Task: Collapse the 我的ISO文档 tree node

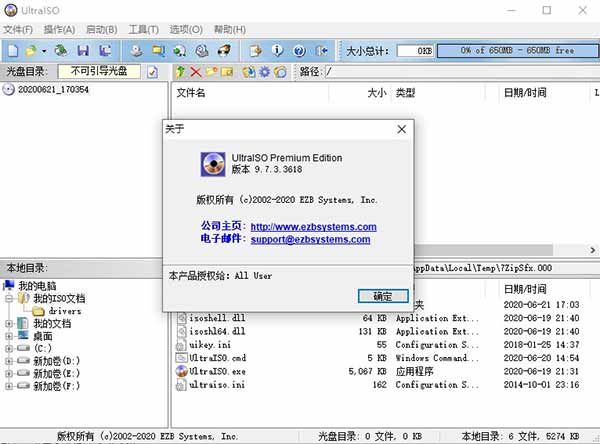Action: (9, 299)
